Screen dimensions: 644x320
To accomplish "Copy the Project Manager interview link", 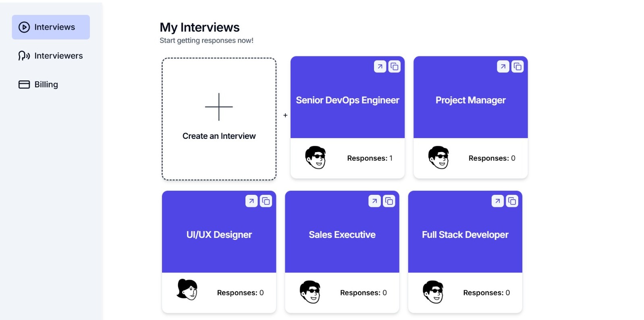I will pos(518,66).
